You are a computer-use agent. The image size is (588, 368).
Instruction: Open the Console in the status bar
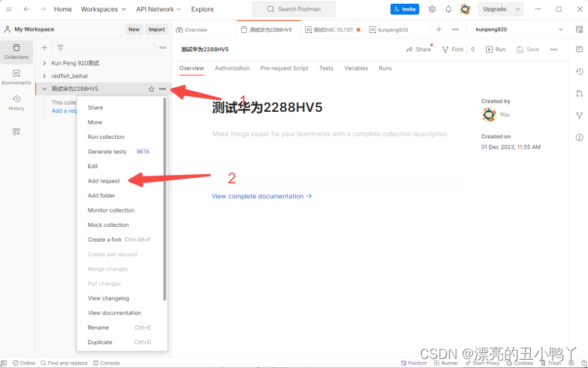(x=107, y=363)
